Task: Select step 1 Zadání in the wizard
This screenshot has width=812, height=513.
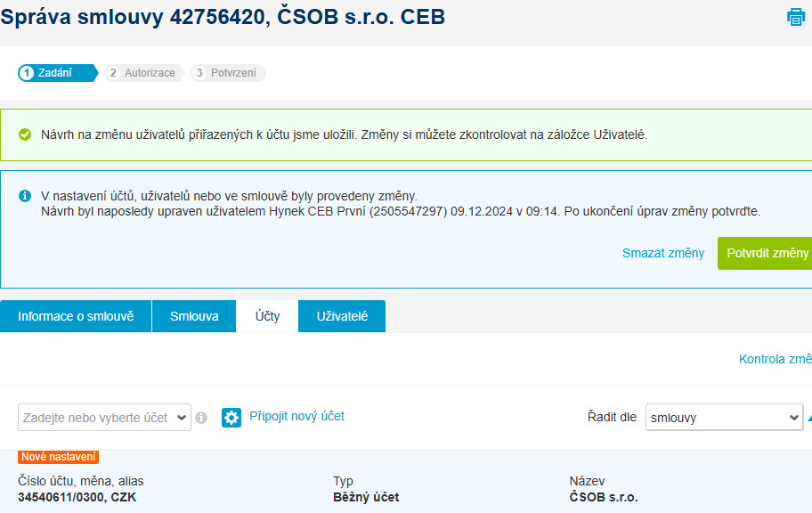Action: (x=56, y=73)
